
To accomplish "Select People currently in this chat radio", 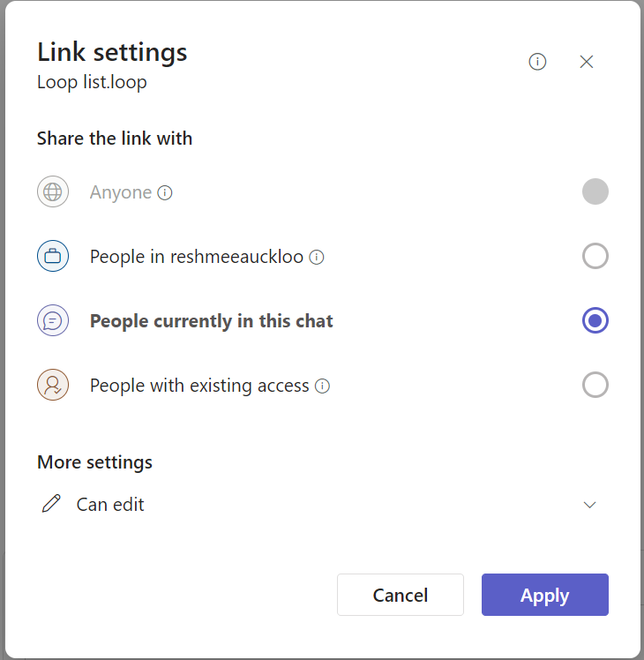I will (595, 321).
